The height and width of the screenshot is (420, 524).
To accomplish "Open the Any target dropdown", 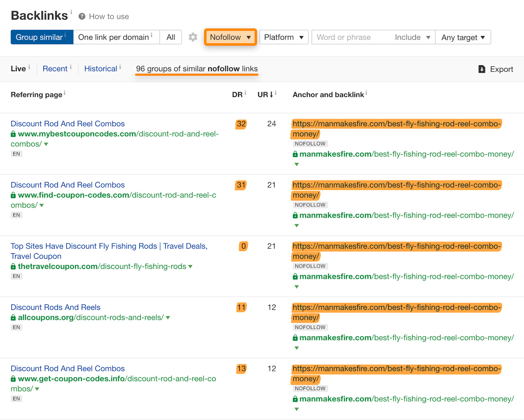I will (463, 37).
